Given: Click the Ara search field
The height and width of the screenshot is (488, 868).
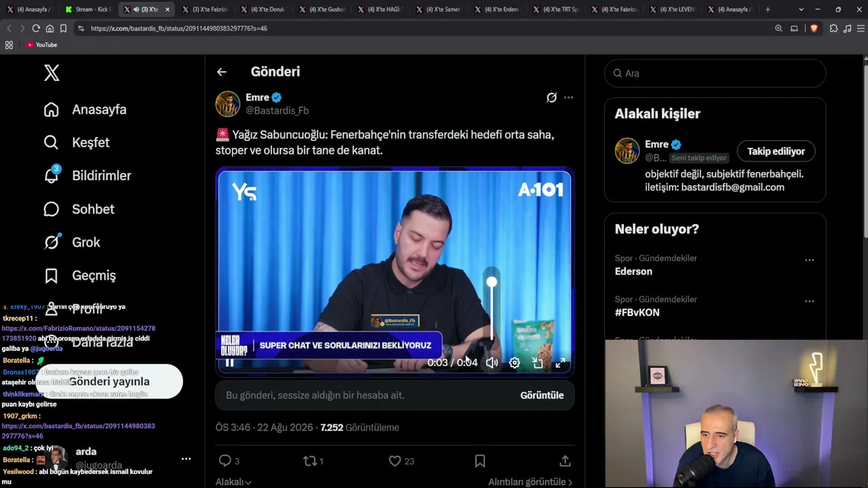Looking at the screenshot, I should pos(715,73).
